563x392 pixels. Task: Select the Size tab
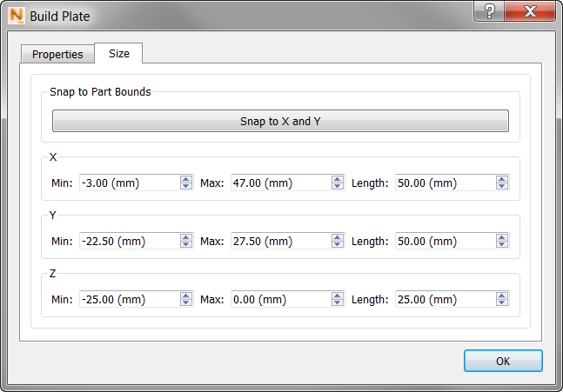point(119,53)
